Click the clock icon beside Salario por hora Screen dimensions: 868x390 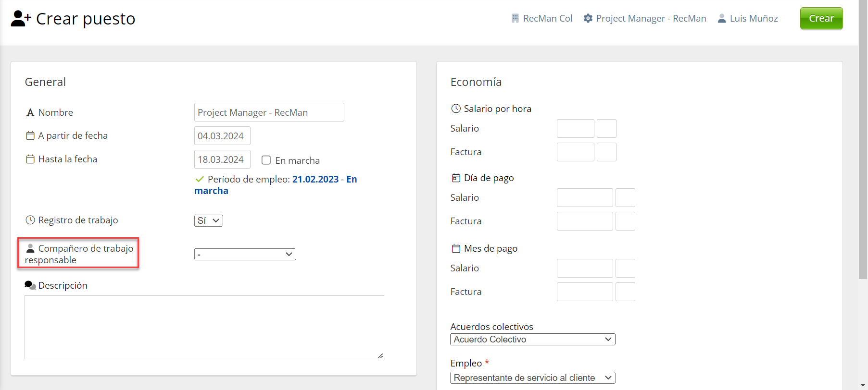pyautogui.click(x=455, y=109)
